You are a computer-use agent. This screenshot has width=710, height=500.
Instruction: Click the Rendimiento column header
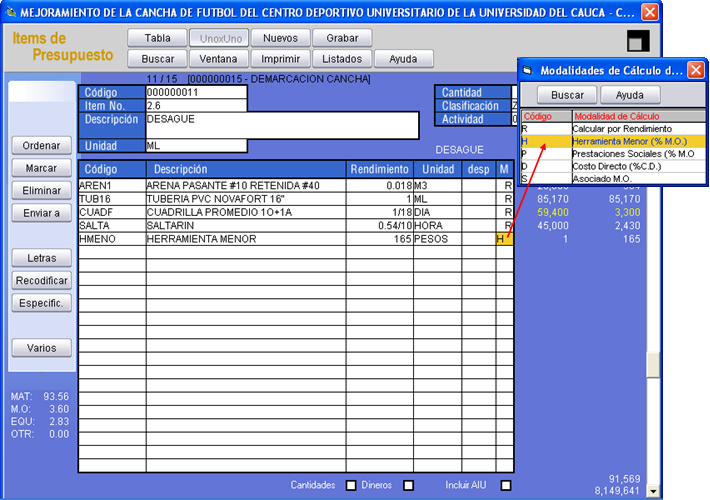pos(380,169)
